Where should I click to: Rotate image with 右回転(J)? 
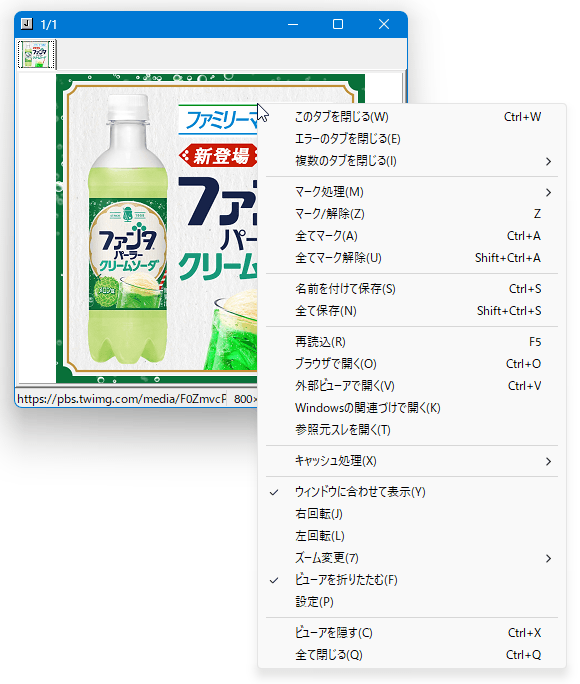412,514
